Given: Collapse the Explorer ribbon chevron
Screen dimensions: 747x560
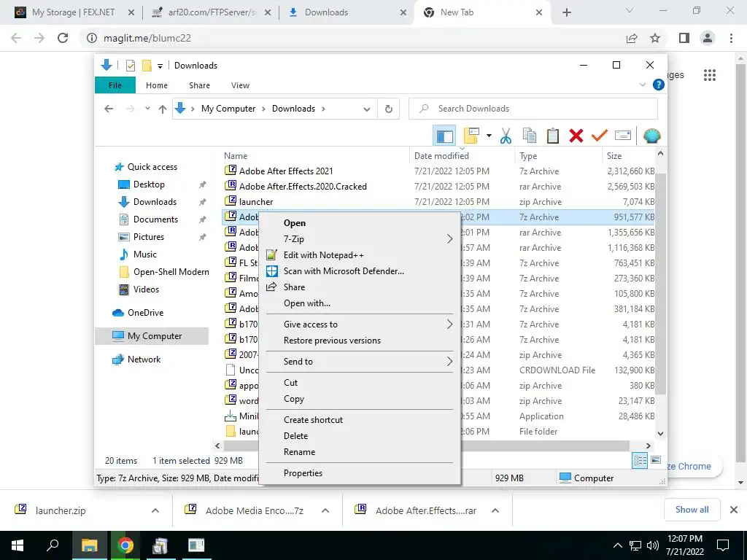Looking at the screenshot, I should (642, 85).
